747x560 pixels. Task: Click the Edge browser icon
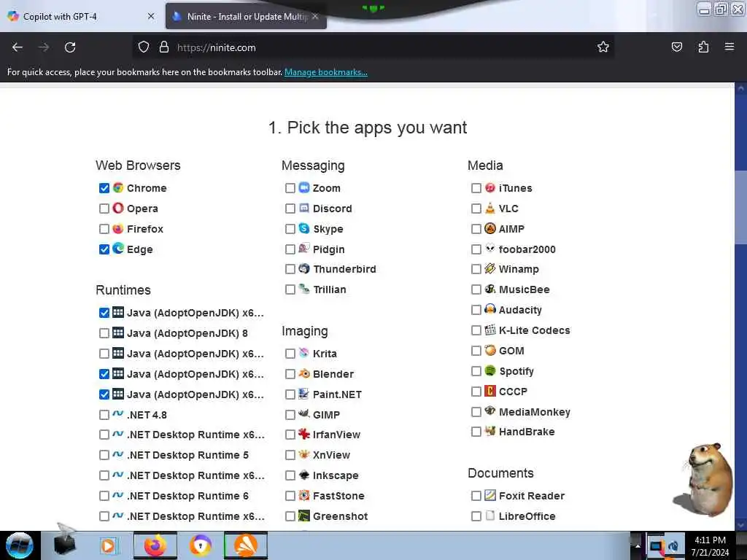click(118, 249)
